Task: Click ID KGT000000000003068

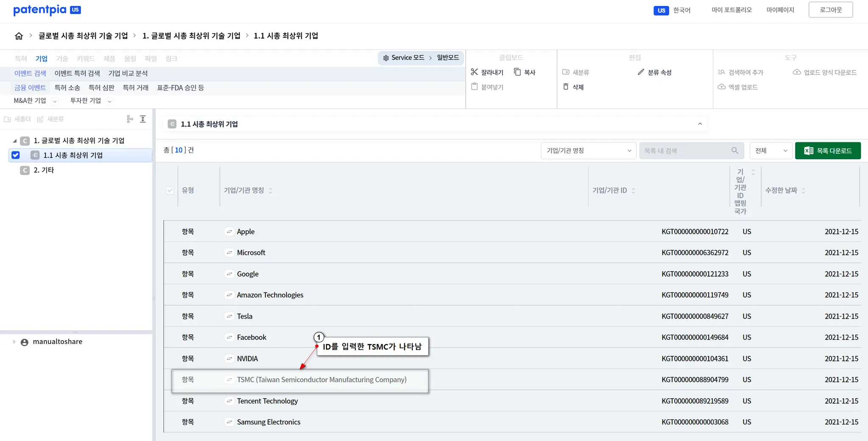Action: [x=695, y=422]
